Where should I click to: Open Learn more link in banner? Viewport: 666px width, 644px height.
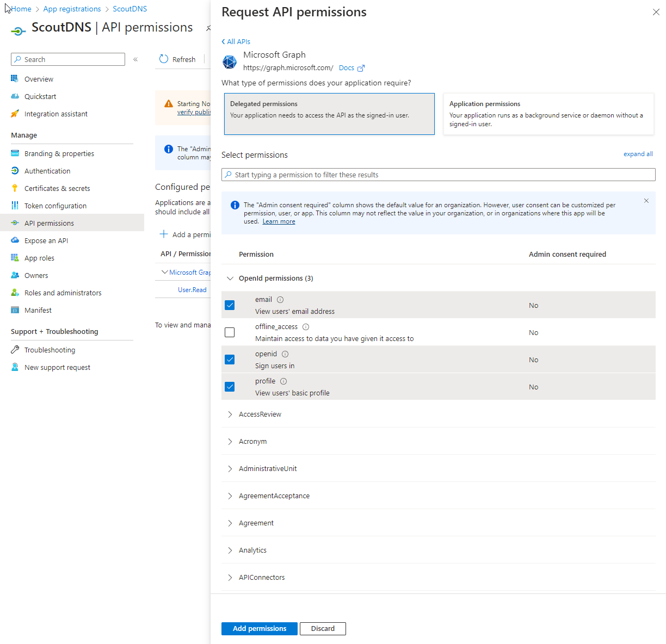pos(279,221)
